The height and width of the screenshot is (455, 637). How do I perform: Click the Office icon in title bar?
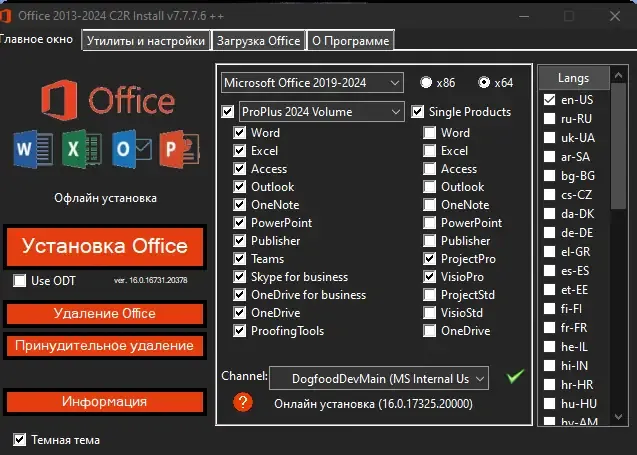[x=5, y=16]
